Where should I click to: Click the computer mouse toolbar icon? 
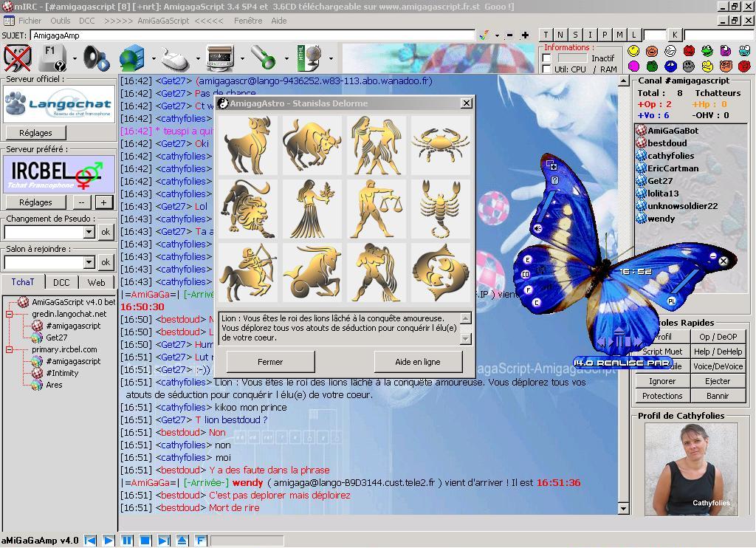pos(174,58)
